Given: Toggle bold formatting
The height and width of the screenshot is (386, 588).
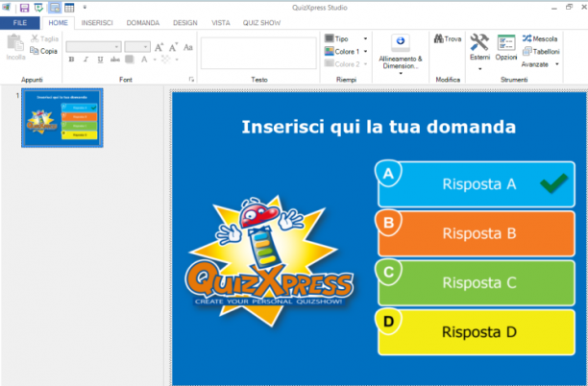Looking at the screenshot, I should (x=71, y=60).
